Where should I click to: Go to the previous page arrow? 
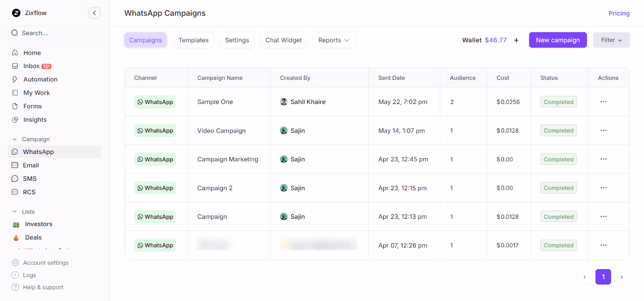pos(584,277)
